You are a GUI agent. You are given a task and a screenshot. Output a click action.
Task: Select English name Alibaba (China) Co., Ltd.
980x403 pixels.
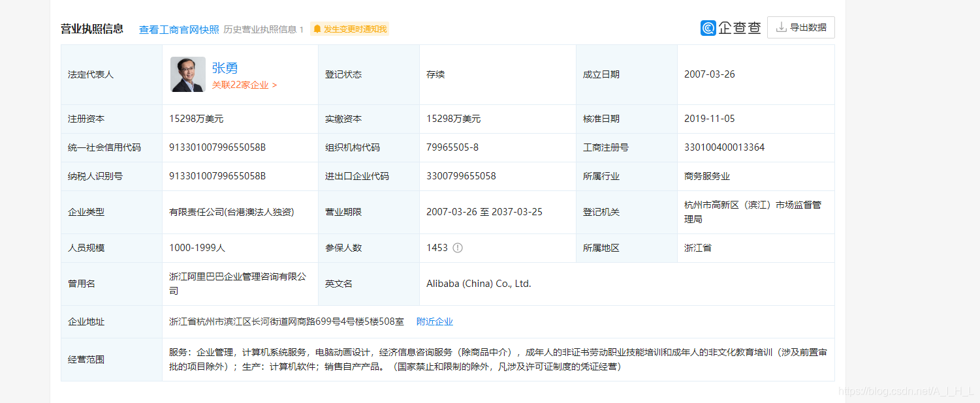tap(479, 284)
